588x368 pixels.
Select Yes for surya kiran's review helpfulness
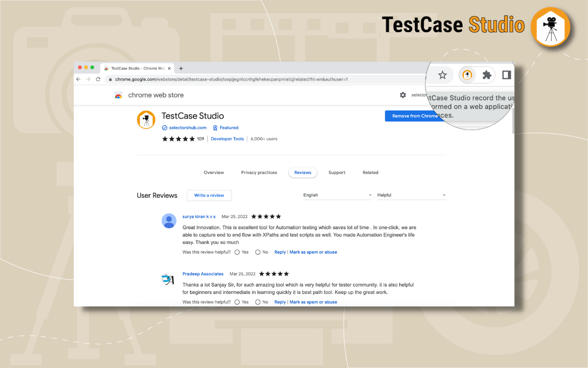point(237,252)
